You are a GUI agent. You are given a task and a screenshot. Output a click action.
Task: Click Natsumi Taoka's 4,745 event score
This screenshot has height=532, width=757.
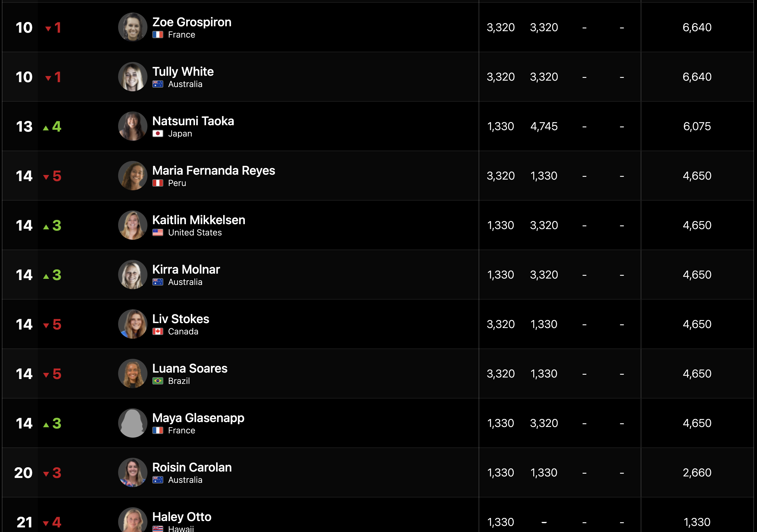(x=544, y=126)
